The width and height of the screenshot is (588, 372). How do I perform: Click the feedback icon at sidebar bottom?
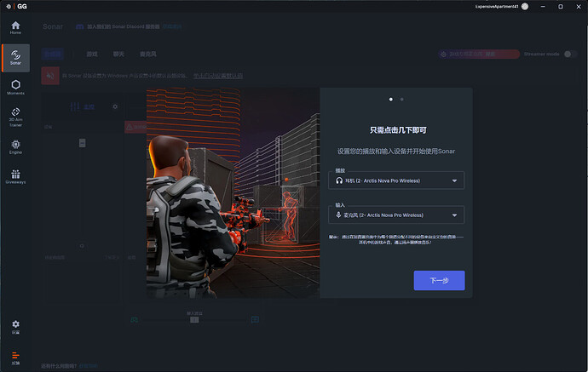click(15, 356)
